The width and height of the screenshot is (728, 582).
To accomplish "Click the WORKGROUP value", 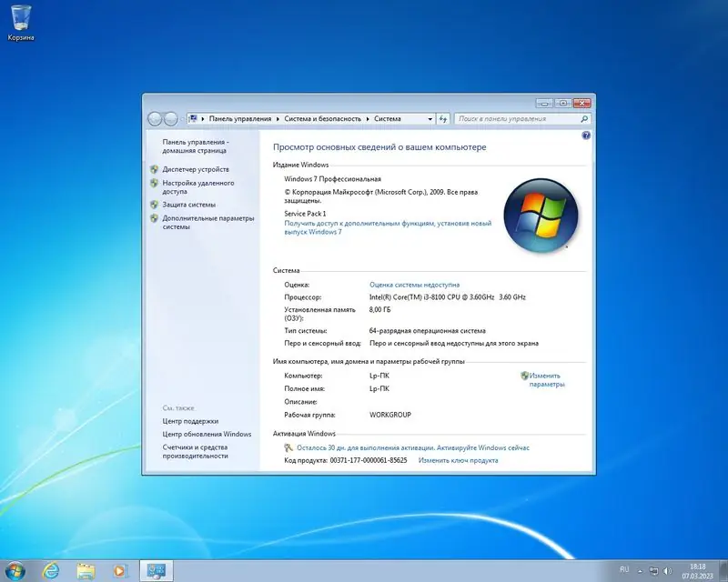I will [390, 415].
